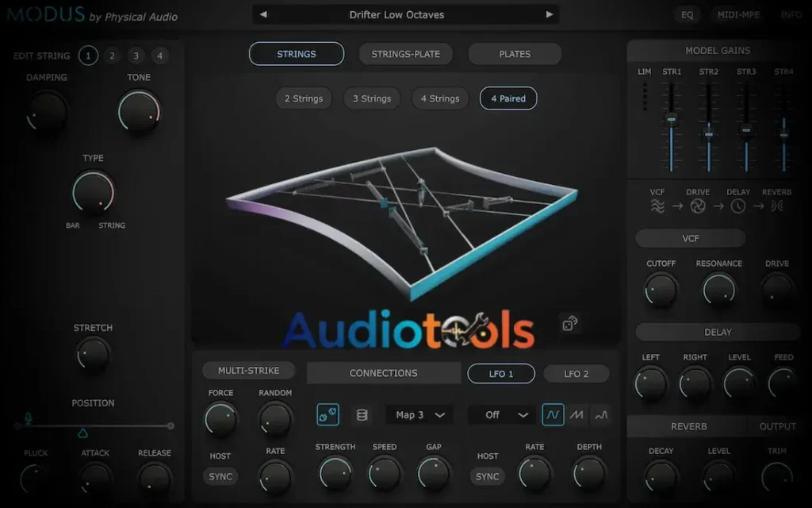Click the Reverb Decay knob

point(661,477)
